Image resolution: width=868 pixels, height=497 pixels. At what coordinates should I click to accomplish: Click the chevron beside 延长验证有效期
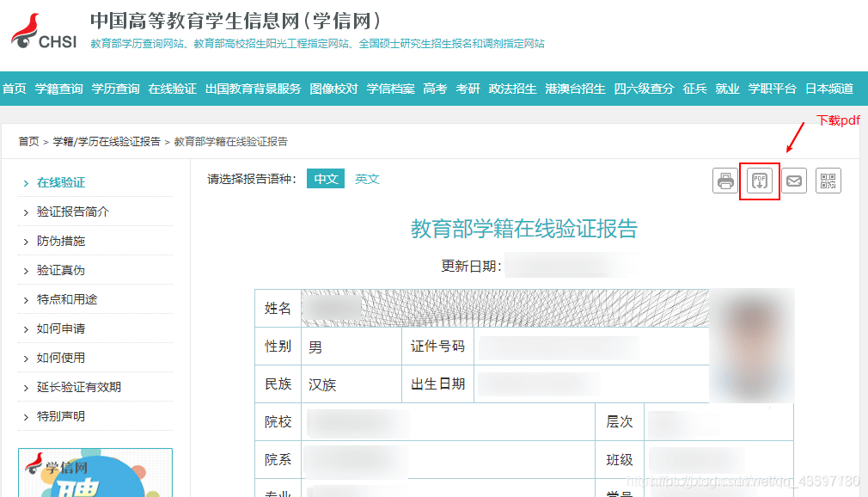[x=26, y=389]
